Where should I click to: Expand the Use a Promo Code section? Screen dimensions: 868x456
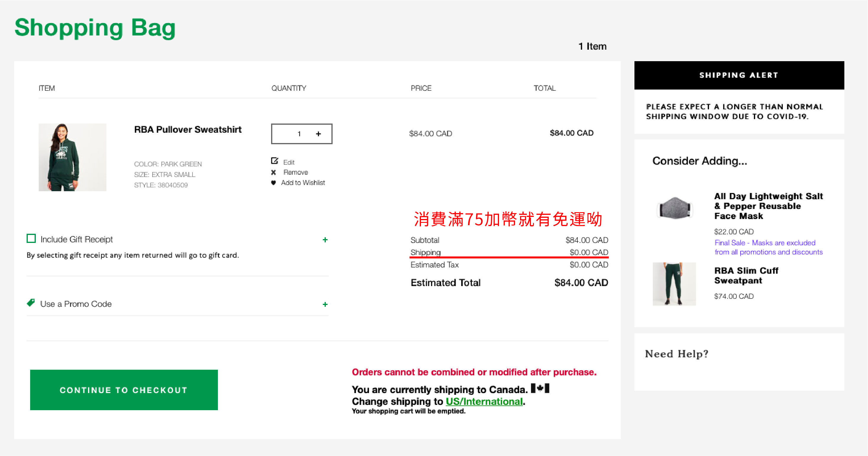click(325, 304)
